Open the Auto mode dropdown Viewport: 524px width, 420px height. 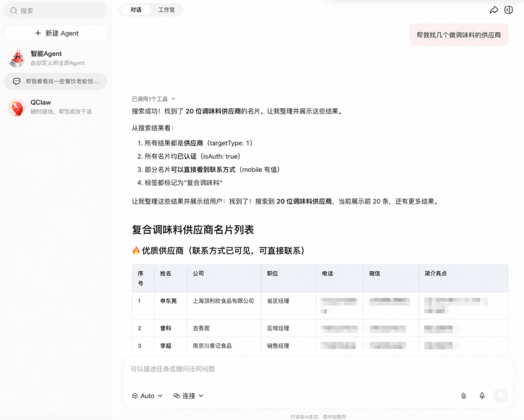point(147,396)
